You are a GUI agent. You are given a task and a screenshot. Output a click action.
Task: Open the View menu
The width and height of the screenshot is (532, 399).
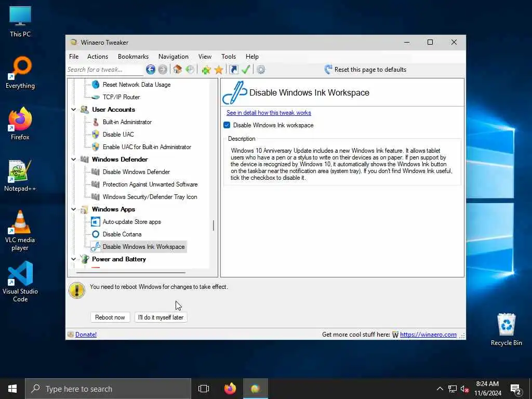[x=205, y=57]
